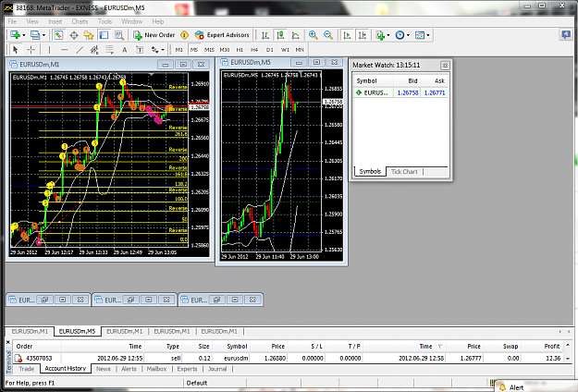
Task: Select the Crosshair tool
Action: coord(31,49)
